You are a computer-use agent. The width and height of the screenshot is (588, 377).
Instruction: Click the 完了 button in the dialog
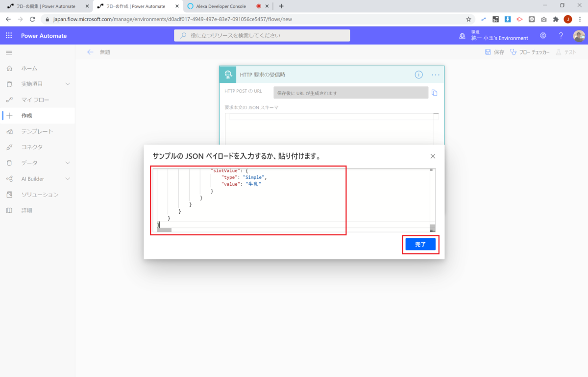(420, 244)
